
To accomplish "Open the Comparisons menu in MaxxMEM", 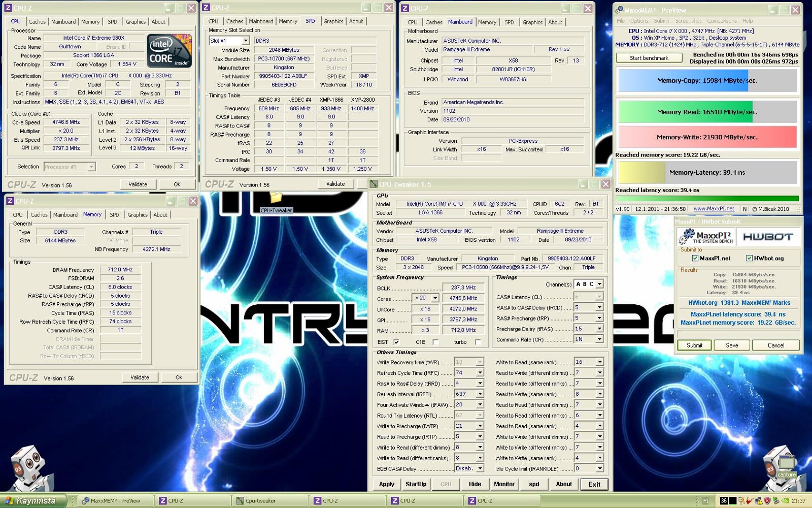I will pyautogui.click(x=722, y=21).
